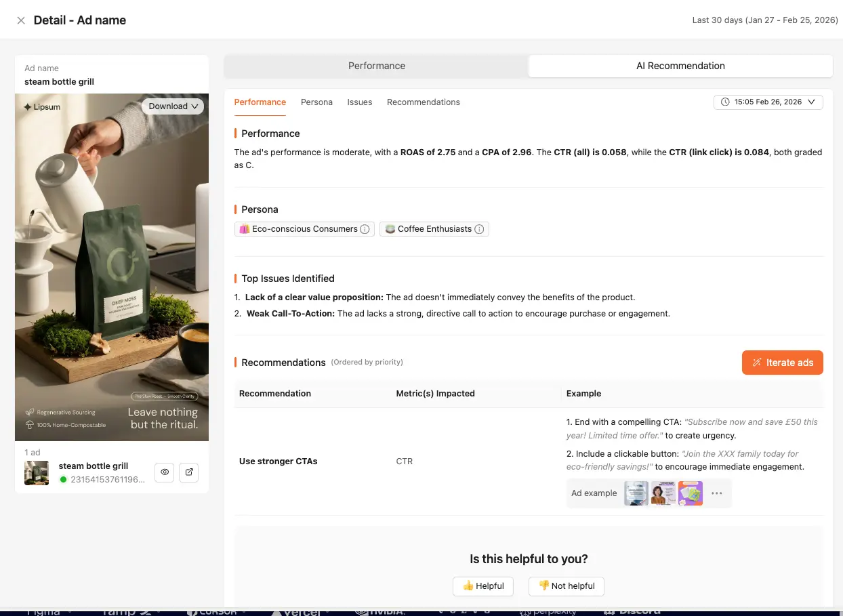Image resolution: width=843 pixels, height=616 pixels.
Task: Mark the recommendation as Not helpful
Action: click(x=566, y=586)
